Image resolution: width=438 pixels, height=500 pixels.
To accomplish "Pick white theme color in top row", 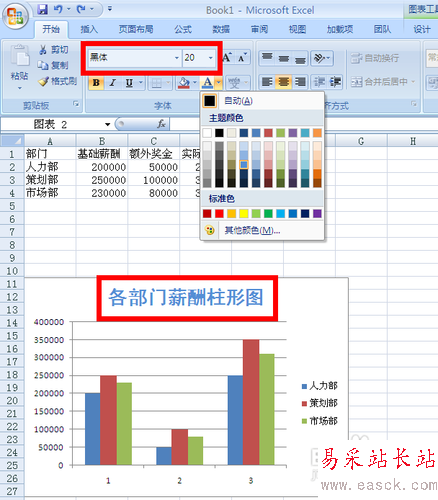I will tap(207, 133).
